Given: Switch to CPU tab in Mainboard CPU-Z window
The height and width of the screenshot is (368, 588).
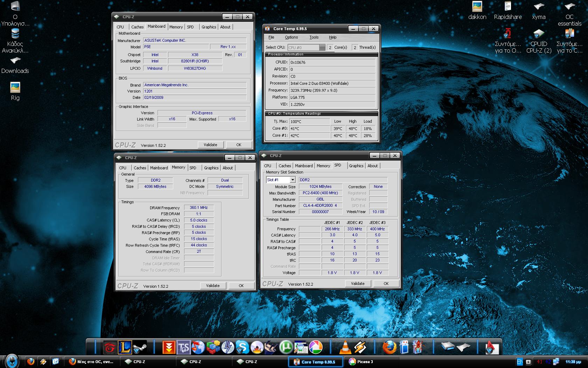Looking at the screenshot, I should click(x=120, y=27).
